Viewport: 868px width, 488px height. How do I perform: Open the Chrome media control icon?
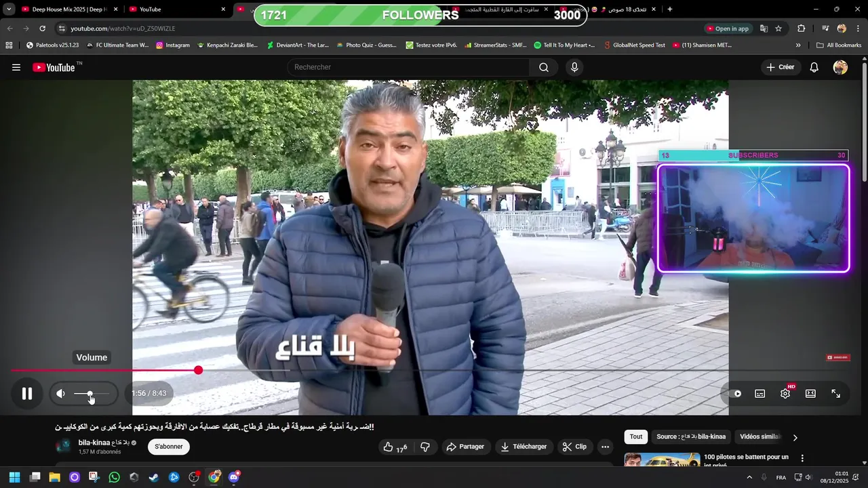pos(825,28)
